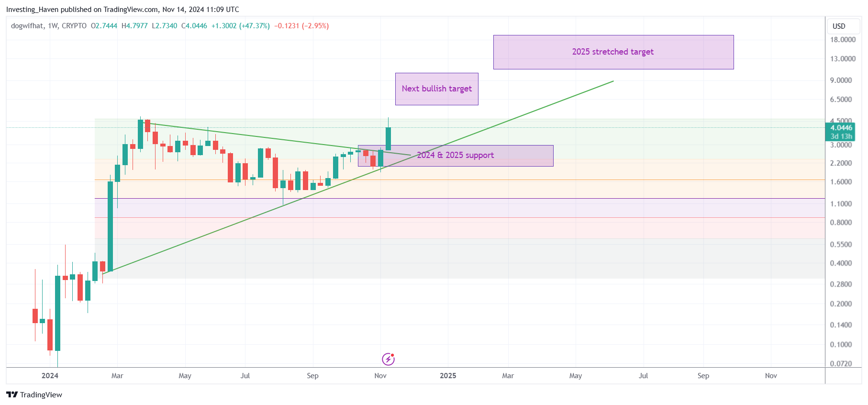Click the first Mar label, after 2024
The width and height of the screenshot is (868, 405).
point(117,376)
